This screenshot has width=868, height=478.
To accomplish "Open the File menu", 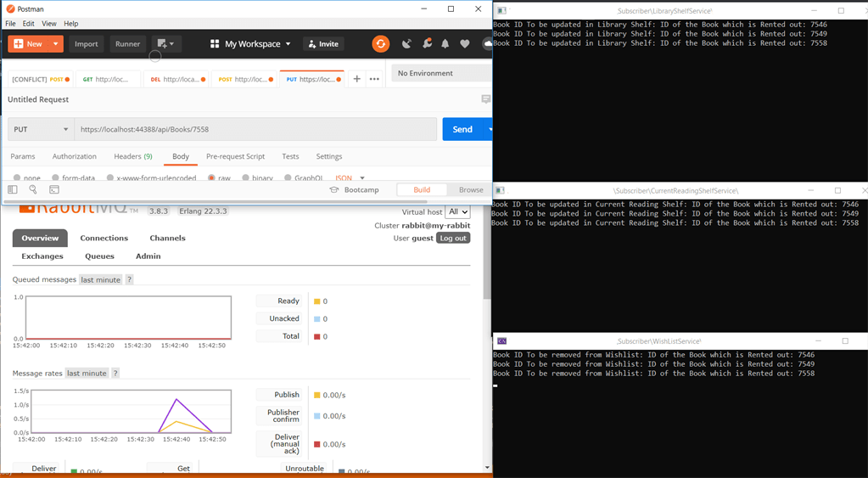I will pos(10,23).
